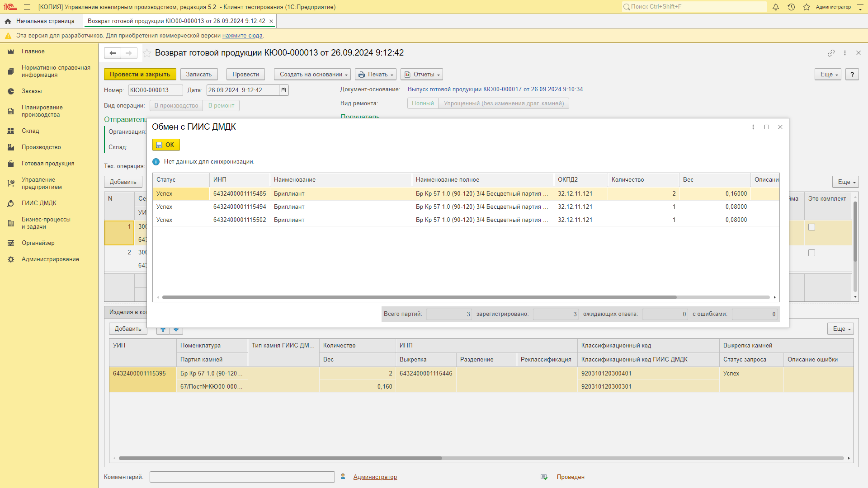
Task: Click Добавить in the Изделия section
Action: (x=128, y=329)
